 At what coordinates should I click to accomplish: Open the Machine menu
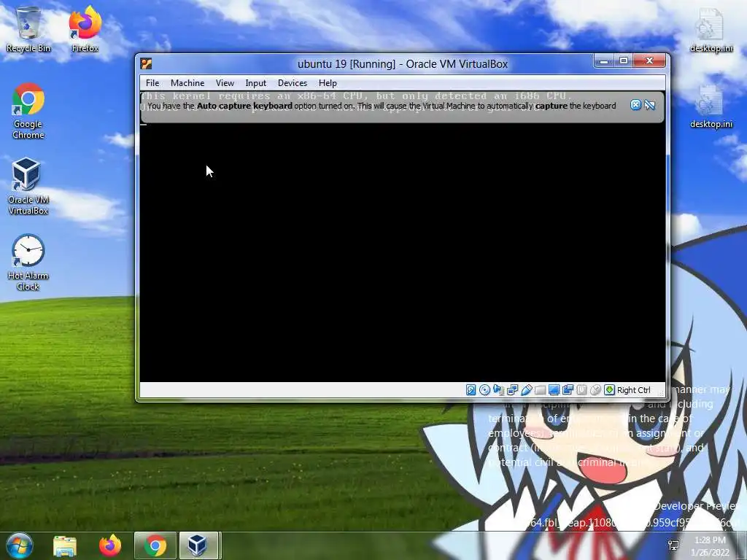point(187,83)
